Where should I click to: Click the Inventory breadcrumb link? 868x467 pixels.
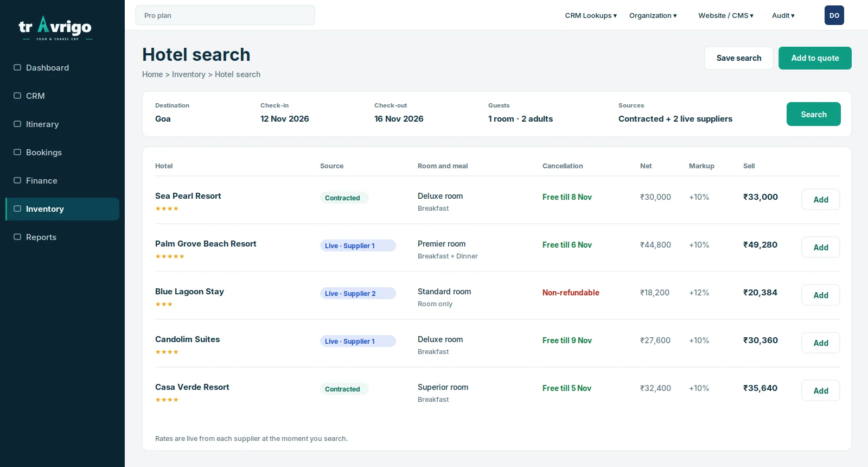[189, 74]
